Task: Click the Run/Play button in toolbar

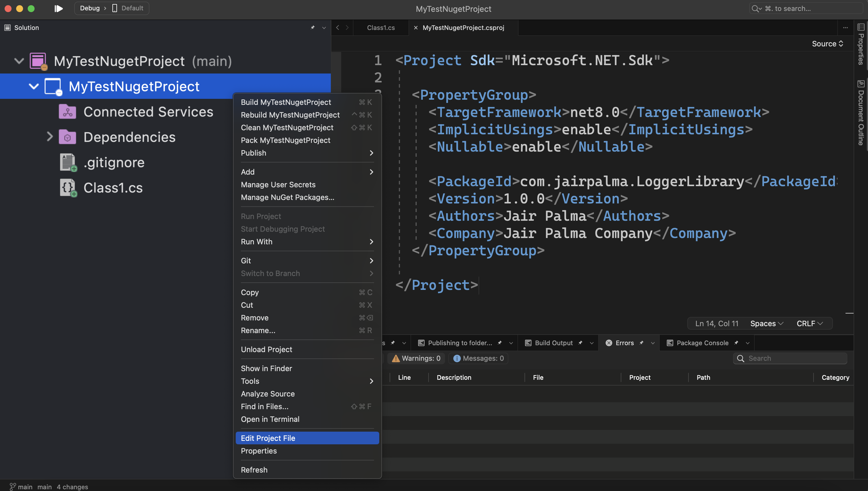Action: 58,8
